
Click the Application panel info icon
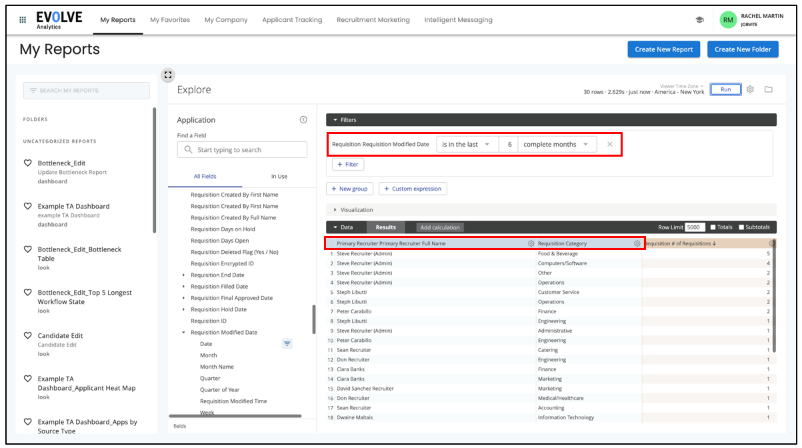point(303,120)
